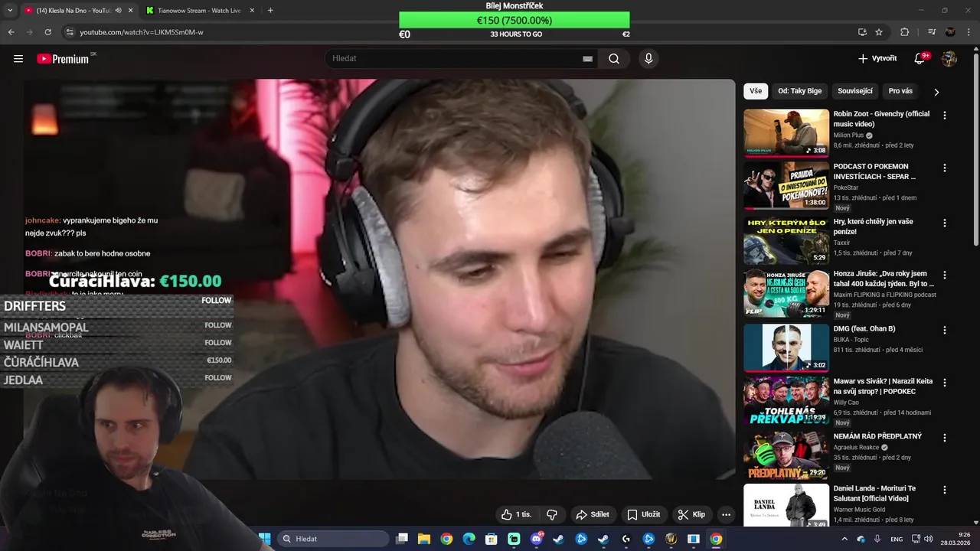Go back in browser history
Screen dimensions: 980x551
coord(11,32)
